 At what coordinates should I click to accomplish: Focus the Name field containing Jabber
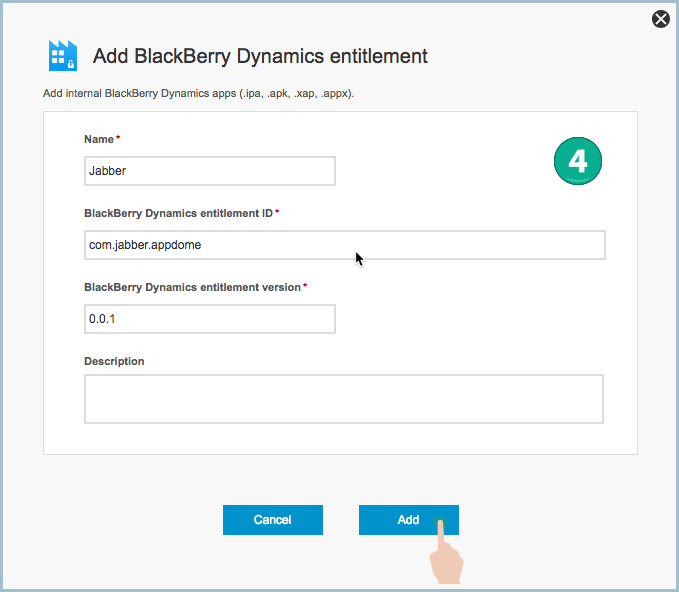[210, 171]
